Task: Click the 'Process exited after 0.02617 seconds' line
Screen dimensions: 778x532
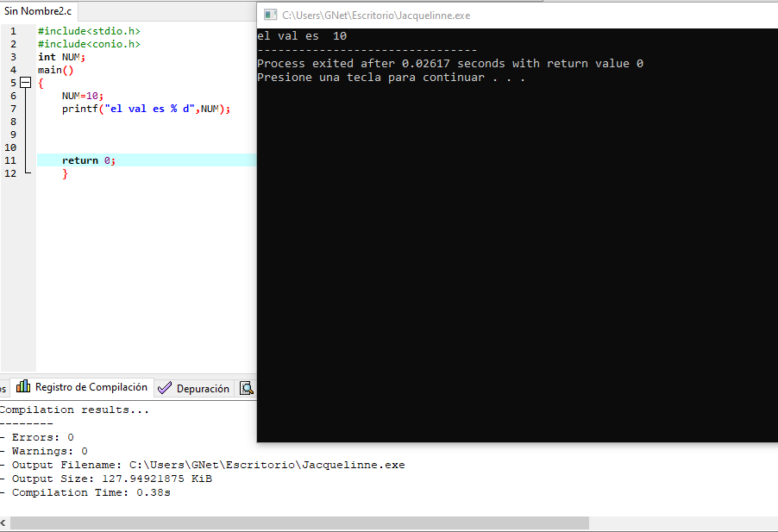Action: (x=450, y=64)
